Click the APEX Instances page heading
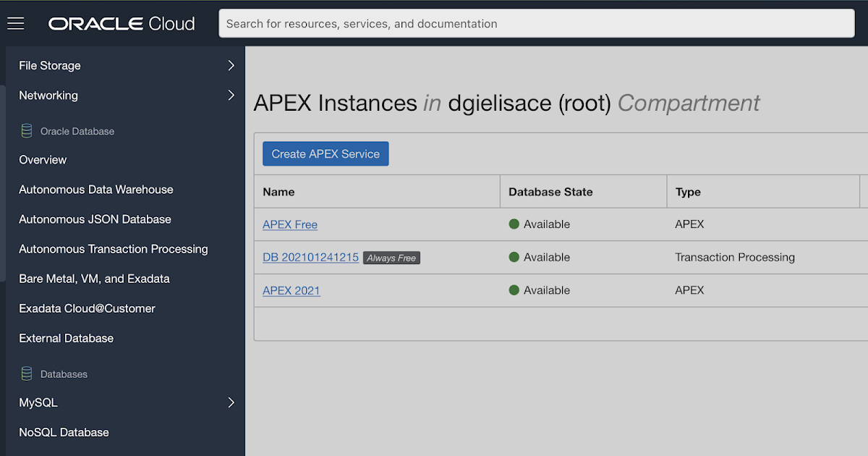This screenshot has height=456, width=868. (x=506, y=104)
